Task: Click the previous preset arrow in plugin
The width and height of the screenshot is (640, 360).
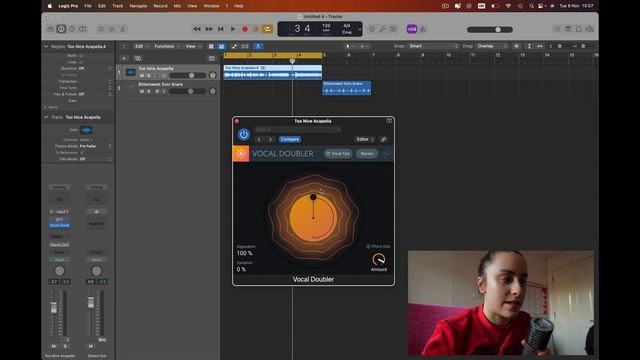Action: tap(259, 140)
